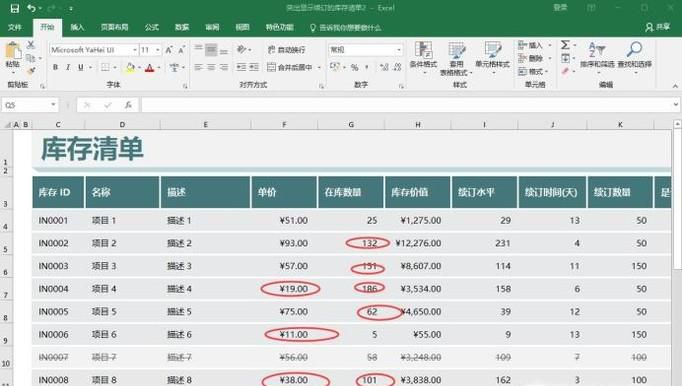Collapse the ribbon with the caret

[x=675, y=86]
